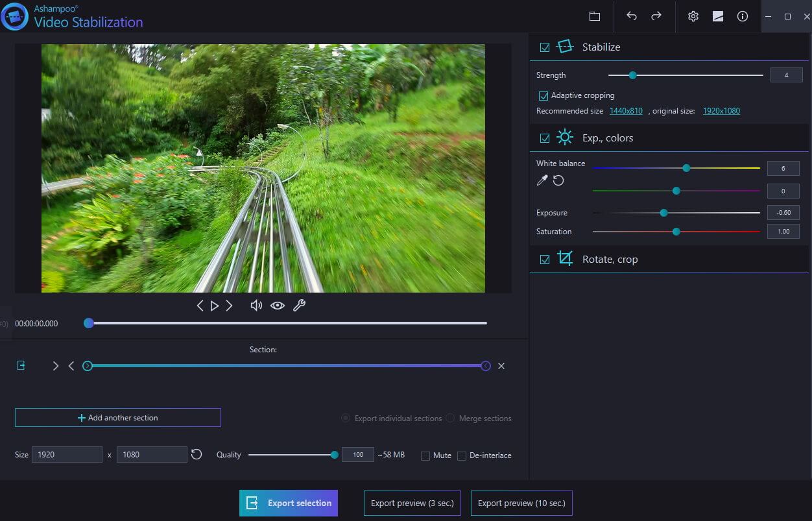Screen dimensions: 812x521
Task: Click the wrench icon below the preview
Action: click(x=299, y=305)
